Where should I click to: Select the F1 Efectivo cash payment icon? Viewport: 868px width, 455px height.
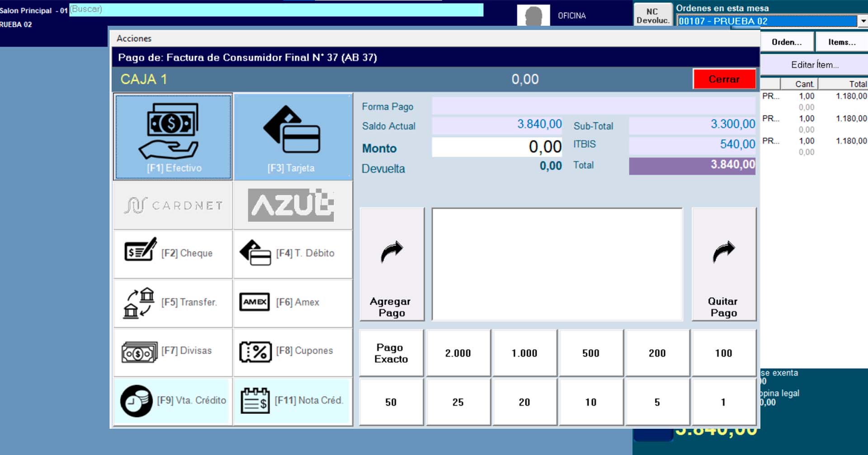(x=173, y=136)
